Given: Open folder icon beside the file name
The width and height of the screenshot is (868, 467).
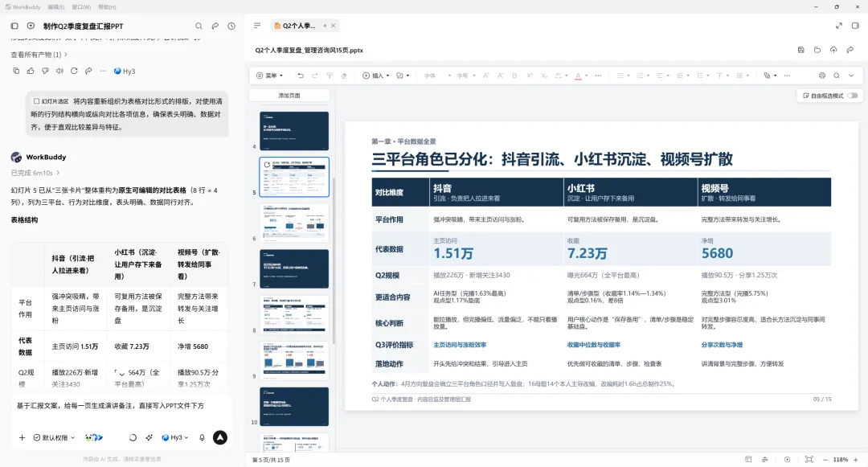Looking at the screenshot, I should point(817,50).
